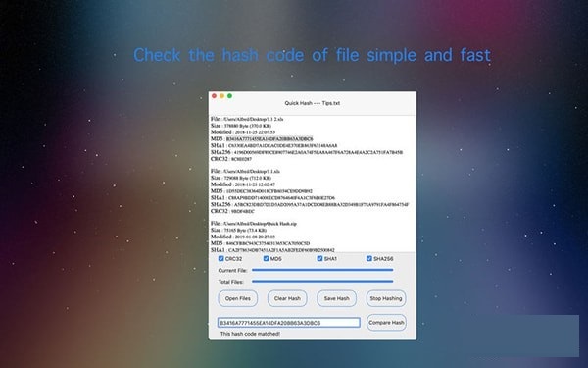Click the Quick Hash.zip SHA1 line

click(x=273, y=249)
